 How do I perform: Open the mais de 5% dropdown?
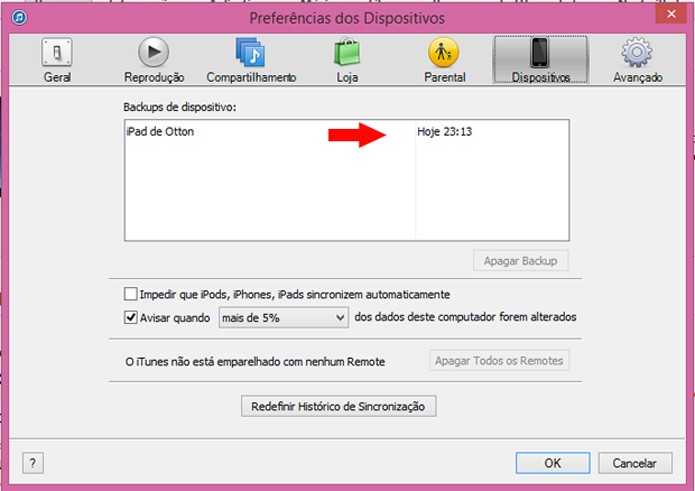[x=284, y=318]
